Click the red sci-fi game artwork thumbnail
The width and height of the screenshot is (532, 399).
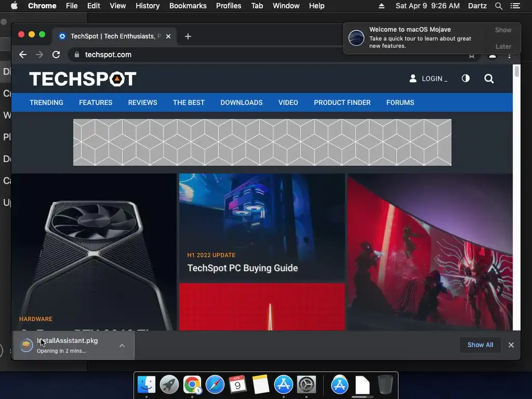pos(430,252)
